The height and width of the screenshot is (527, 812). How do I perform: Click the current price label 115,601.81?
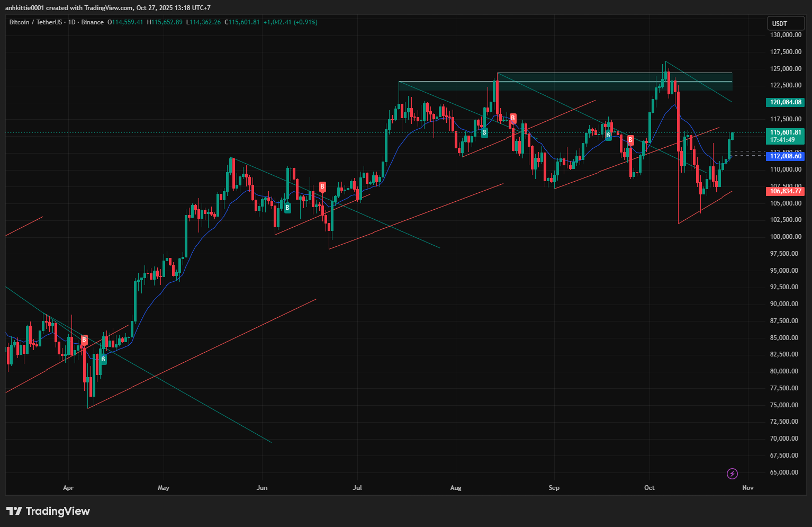[x=785, y=133]
